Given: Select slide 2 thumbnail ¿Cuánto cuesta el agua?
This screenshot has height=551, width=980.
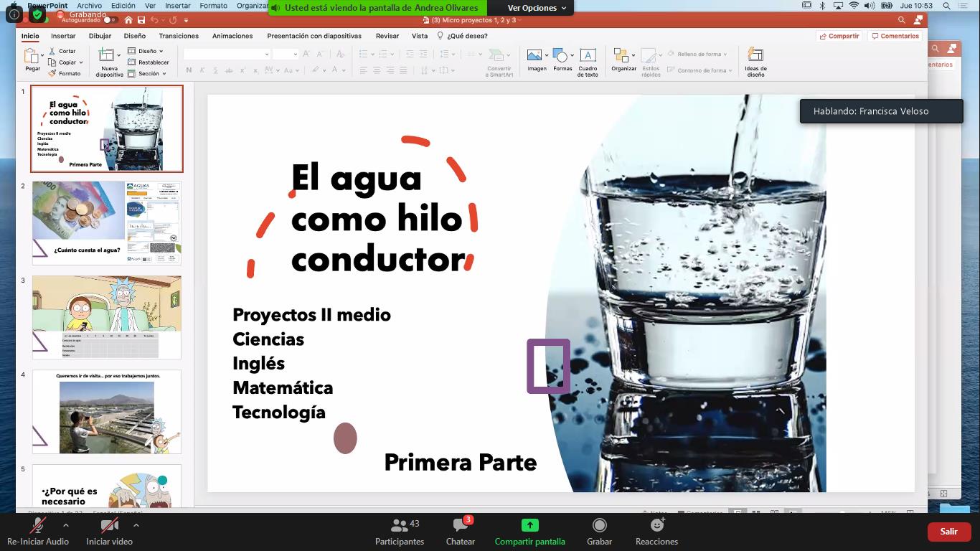Looking at the screenshot, I should (107, 223).
